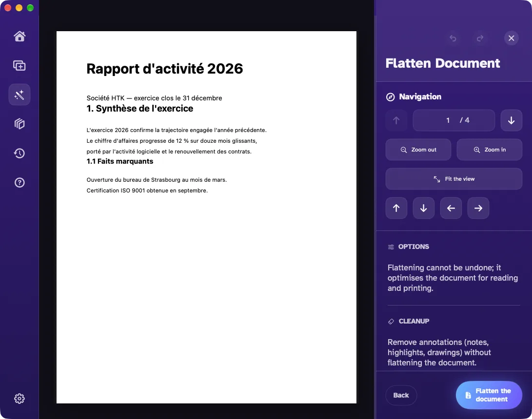Open settings gear in sidebar
The height and width of the screenshot is (419, 532).
point(20,399)
